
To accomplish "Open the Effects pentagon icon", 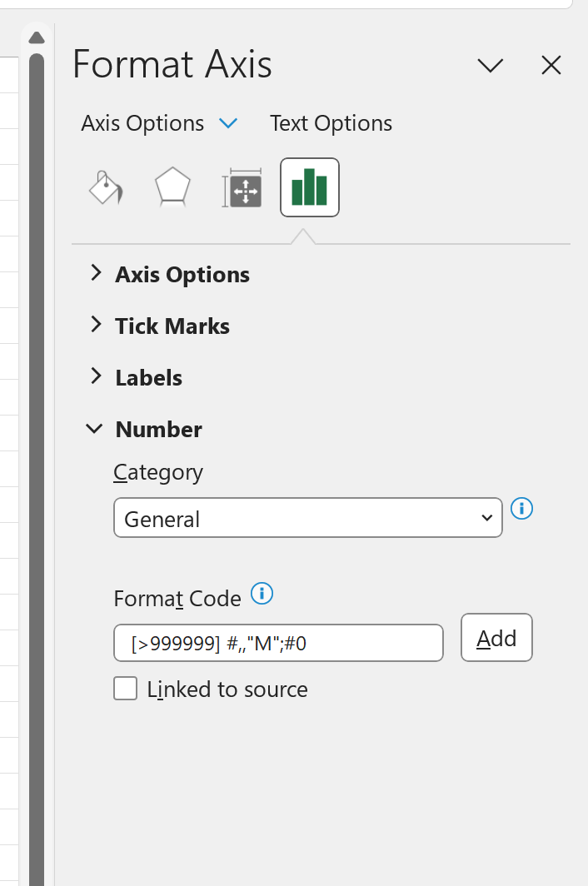I will tap(172, 187).
